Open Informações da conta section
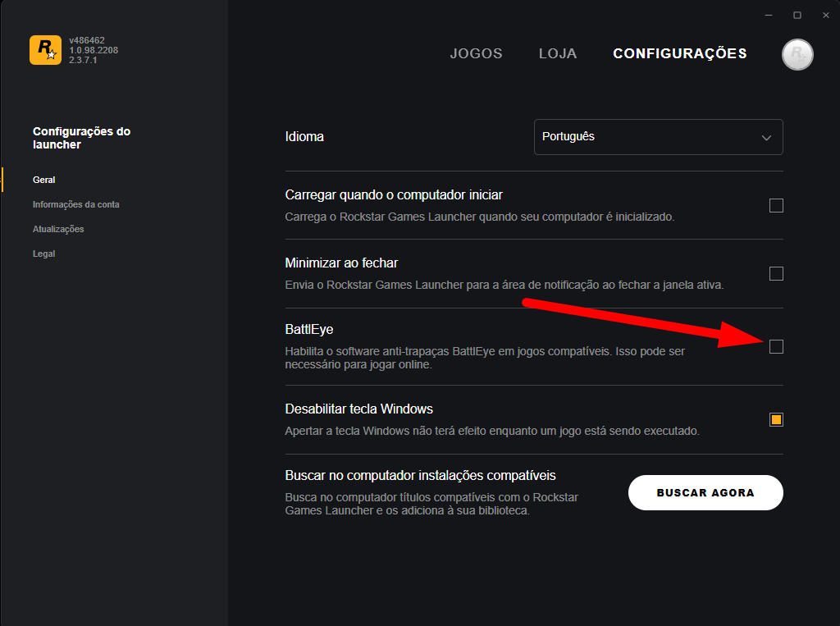Viewport: 840px width, 626px height. [x=76, y=205]
